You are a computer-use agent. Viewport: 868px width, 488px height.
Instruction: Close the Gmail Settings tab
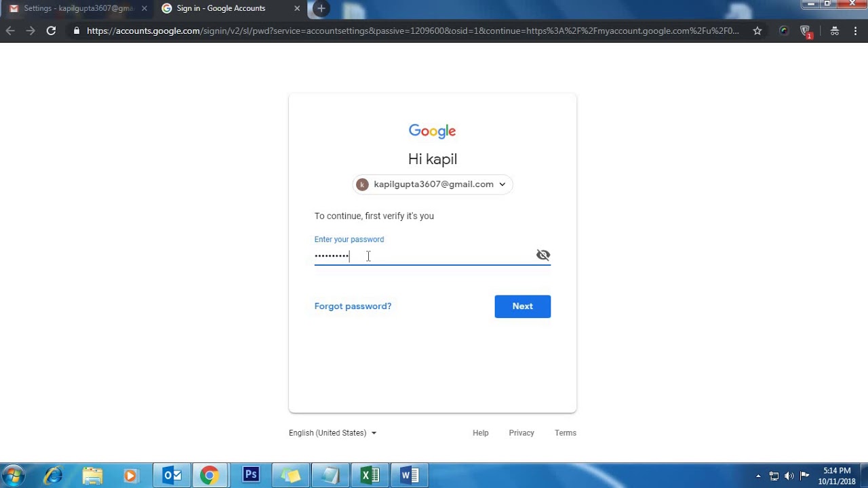[x=144, y=9]
